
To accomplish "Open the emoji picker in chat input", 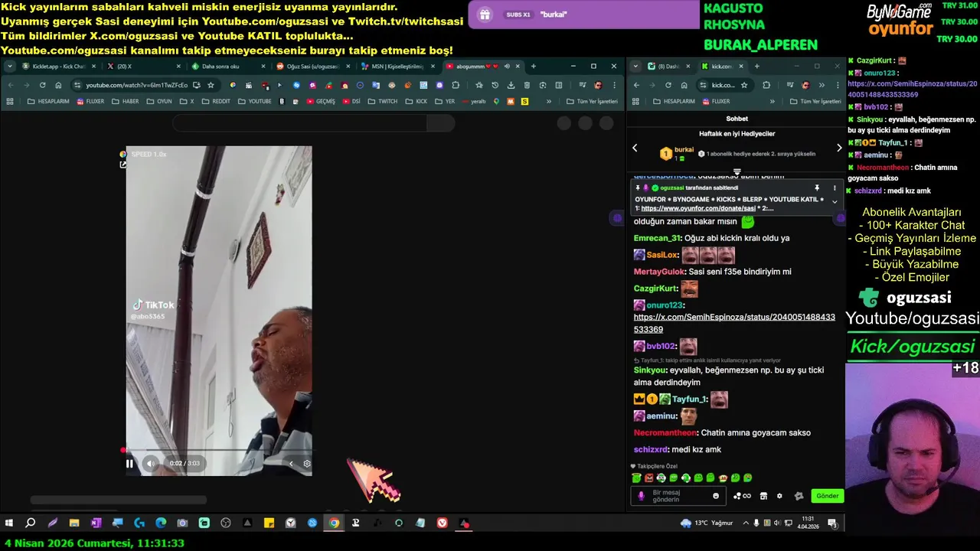I will coord(716,496).
